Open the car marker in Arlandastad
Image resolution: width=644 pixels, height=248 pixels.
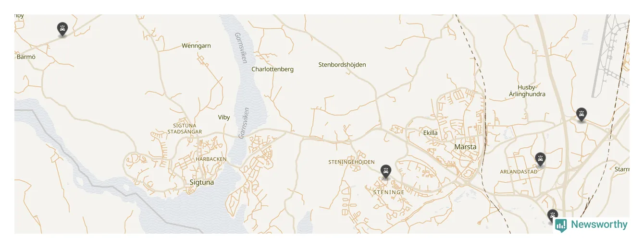[540, 159]
